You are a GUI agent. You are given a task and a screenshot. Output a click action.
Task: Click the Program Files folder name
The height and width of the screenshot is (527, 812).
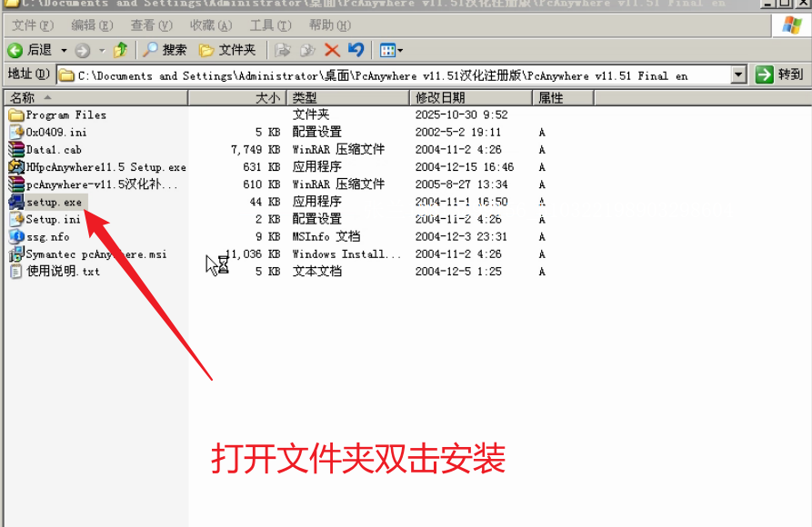pos(66,114)
